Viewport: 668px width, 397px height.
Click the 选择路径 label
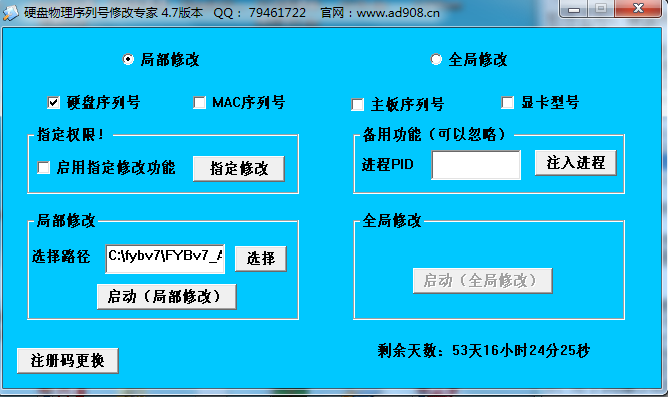point(61,256)
